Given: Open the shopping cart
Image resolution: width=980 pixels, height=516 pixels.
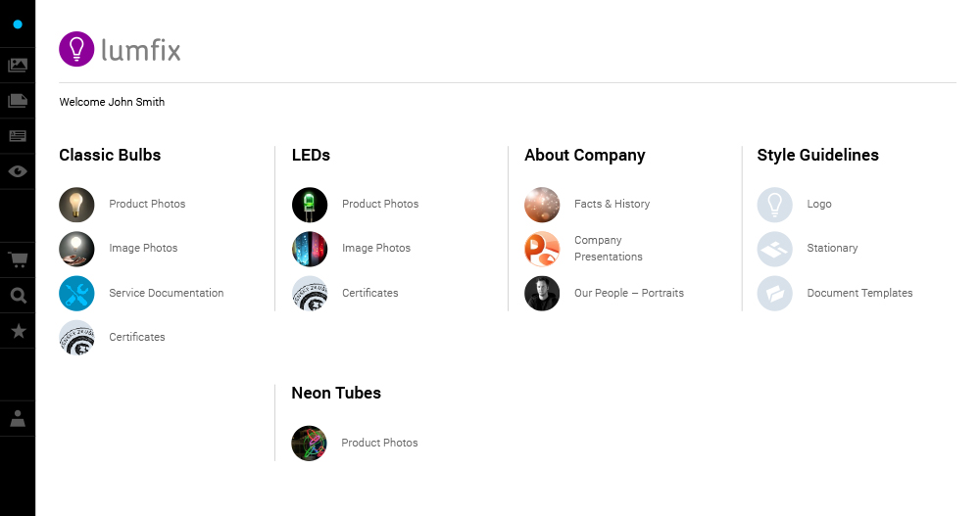Looking at the screenshot, I should coord(18,260).
